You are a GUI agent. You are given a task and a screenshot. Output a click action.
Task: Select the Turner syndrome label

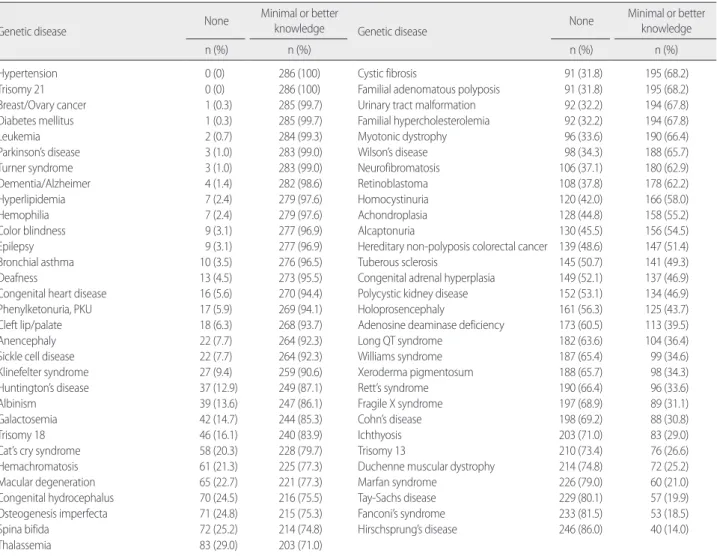[36, 168]
